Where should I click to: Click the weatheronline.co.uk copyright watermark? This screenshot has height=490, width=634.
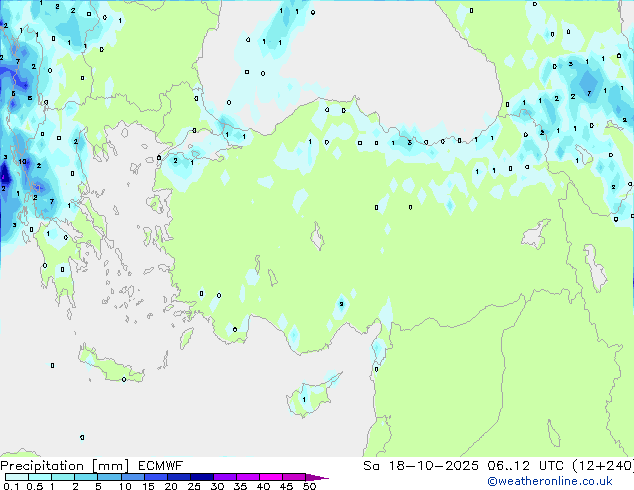[564, 481]
